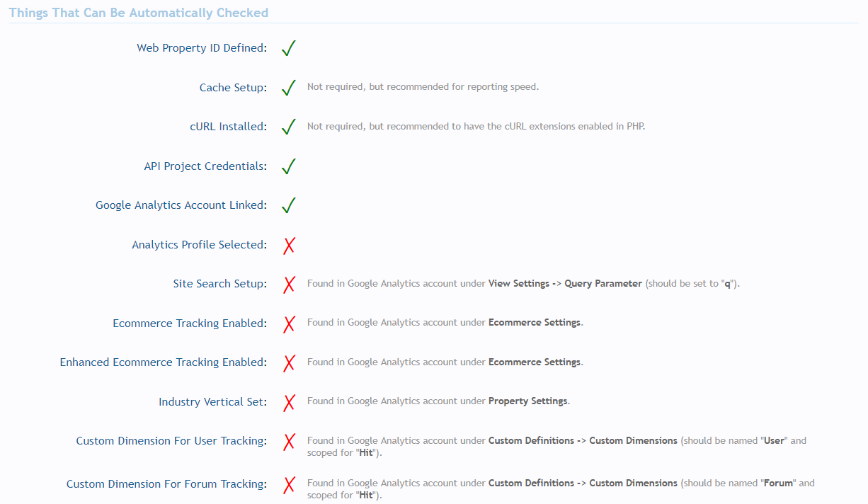Click the Analytics Profile Selected label
The height and width of the screenshot is (504, 868).
click(x=199, y=245)
